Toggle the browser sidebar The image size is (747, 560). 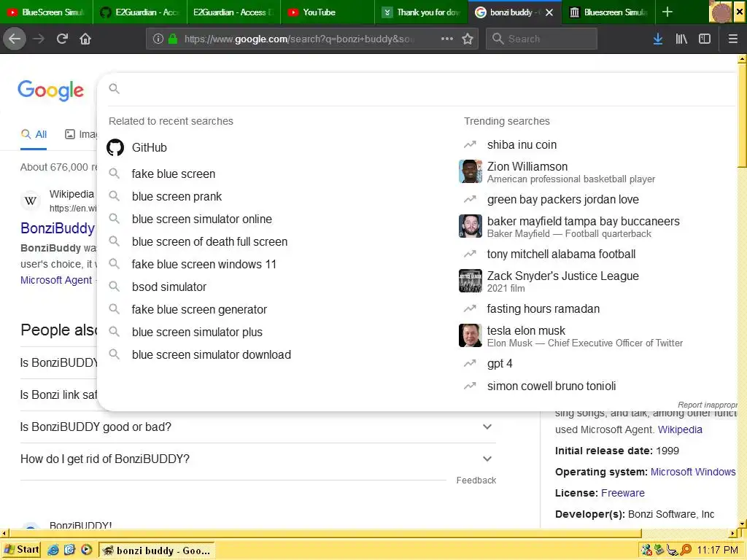(x=705, y=39)
